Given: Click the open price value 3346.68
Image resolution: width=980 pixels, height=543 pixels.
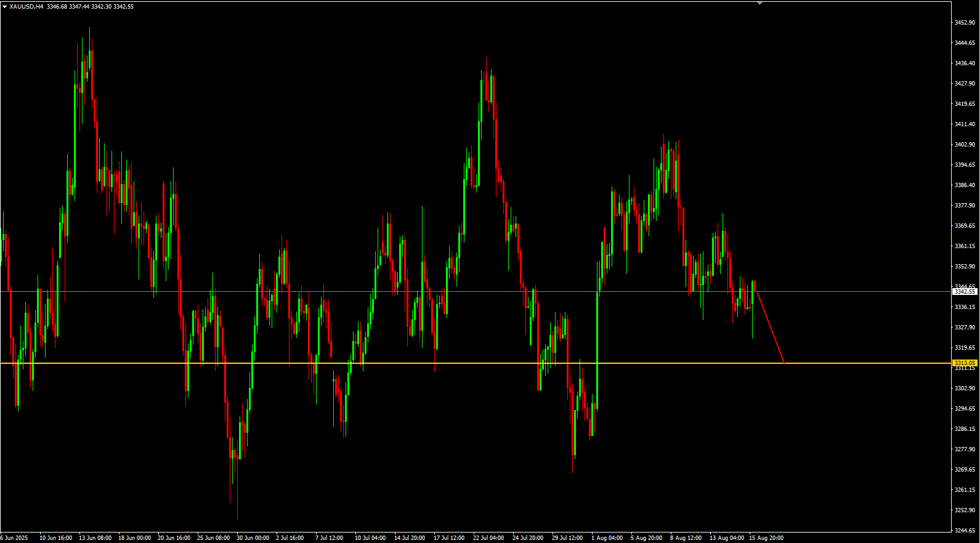Looking at the screenshot, I should point(57,7).
